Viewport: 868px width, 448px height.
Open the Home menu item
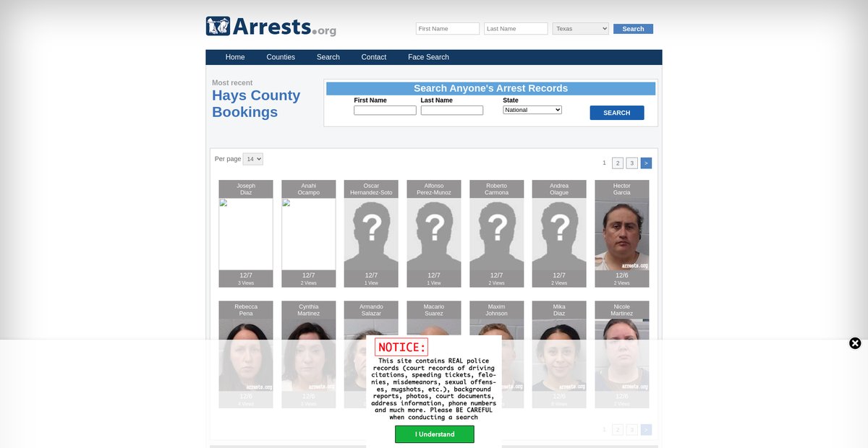tap(235, 57)
